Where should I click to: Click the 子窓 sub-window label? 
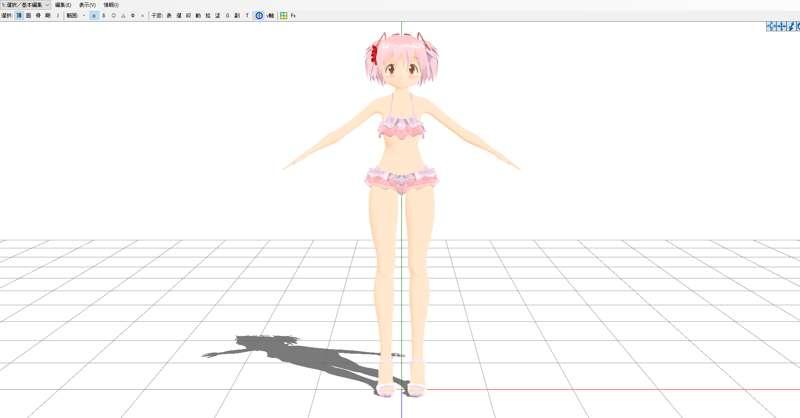click(156, 15)
